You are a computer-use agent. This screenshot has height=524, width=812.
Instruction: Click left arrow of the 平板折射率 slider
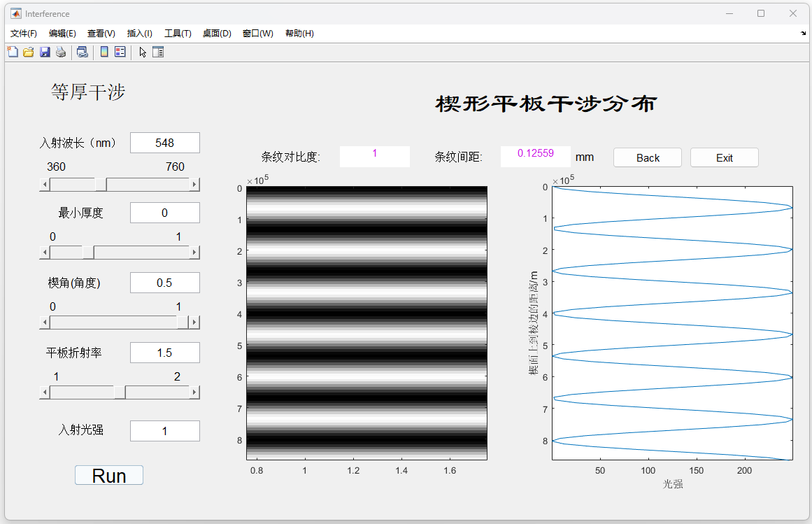pyautogui.click(x=45, y=392)
